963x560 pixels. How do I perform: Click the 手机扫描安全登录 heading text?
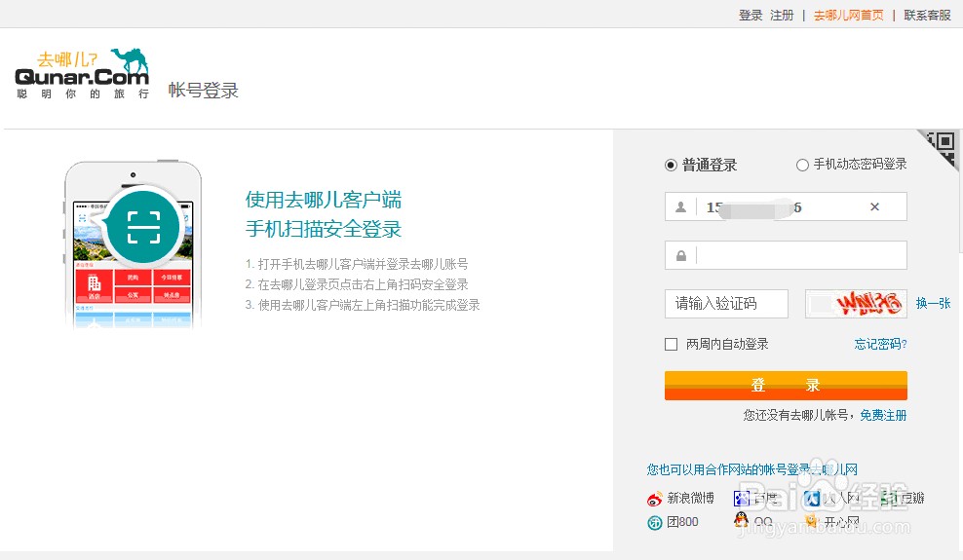click(x=324, y=229)
